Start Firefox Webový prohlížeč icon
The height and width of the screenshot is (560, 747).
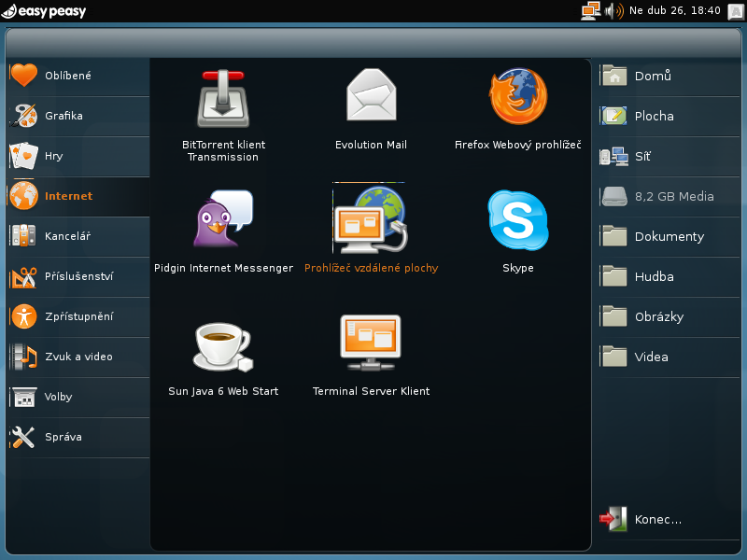tap(518, 96)
